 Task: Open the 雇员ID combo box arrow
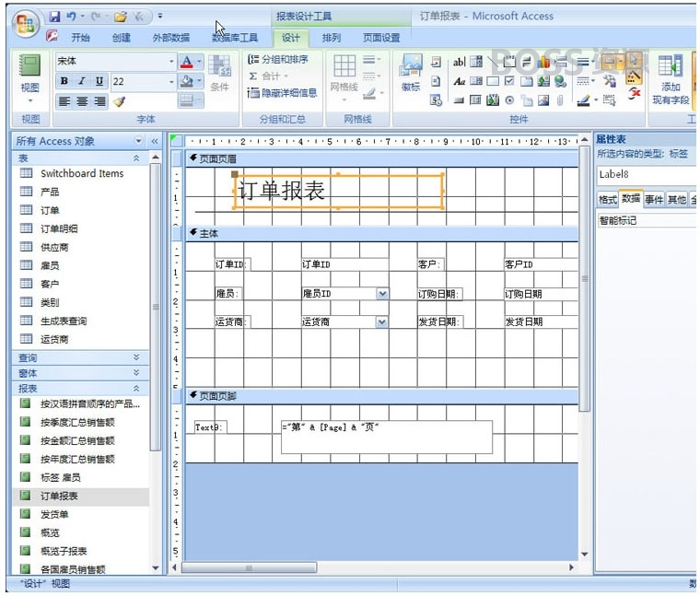[382, 293]
